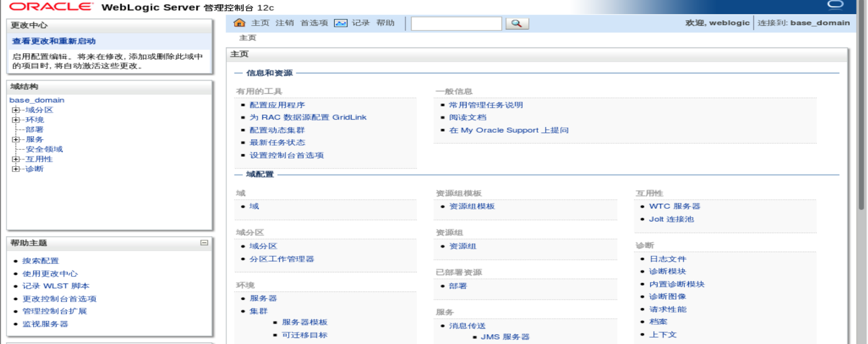The width and height of the screenshot is (868, 344).
Task: Click the search input field
Action: click(456, 24)
